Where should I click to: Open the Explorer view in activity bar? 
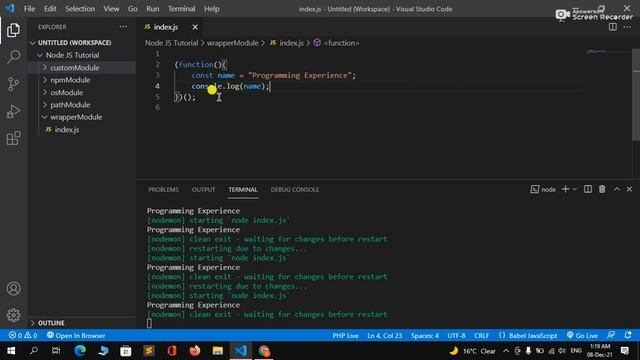pyautogui.click(x=13, y=30)
